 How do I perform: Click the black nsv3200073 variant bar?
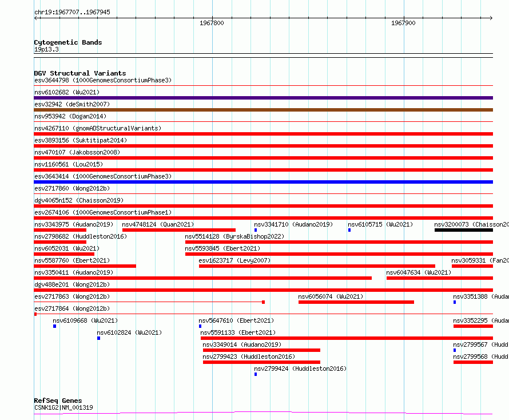click(x=464, y=230)
